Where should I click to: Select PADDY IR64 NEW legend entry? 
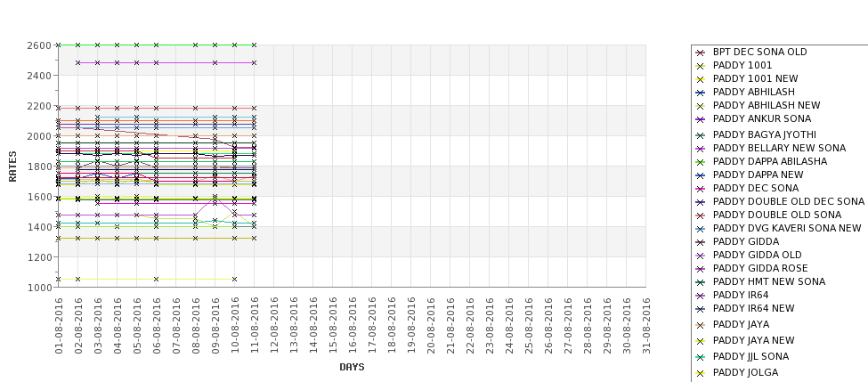753,308
